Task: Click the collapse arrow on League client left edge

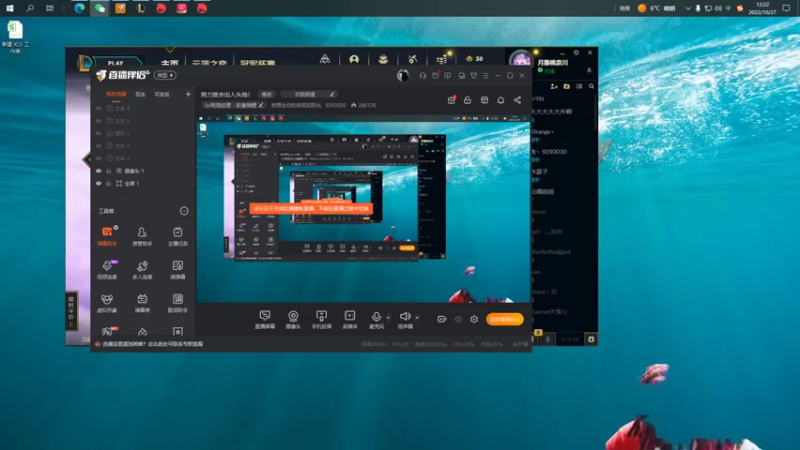Action: click(x=87, y=159)
